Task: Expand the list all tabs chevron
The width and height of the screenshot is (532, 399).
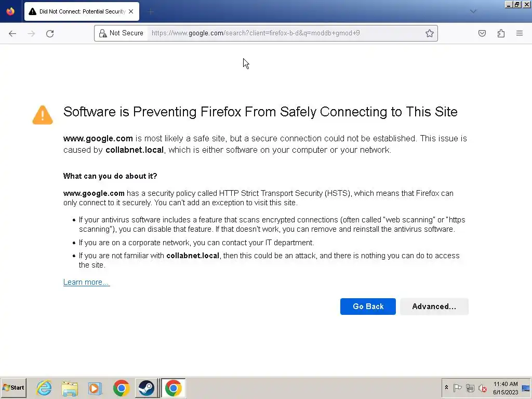Action: (x=473, y=11)
